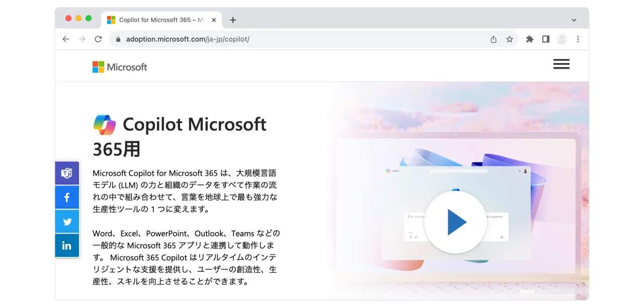Go back to previous page
Viewport: 644px width, 308px height.
66,39
